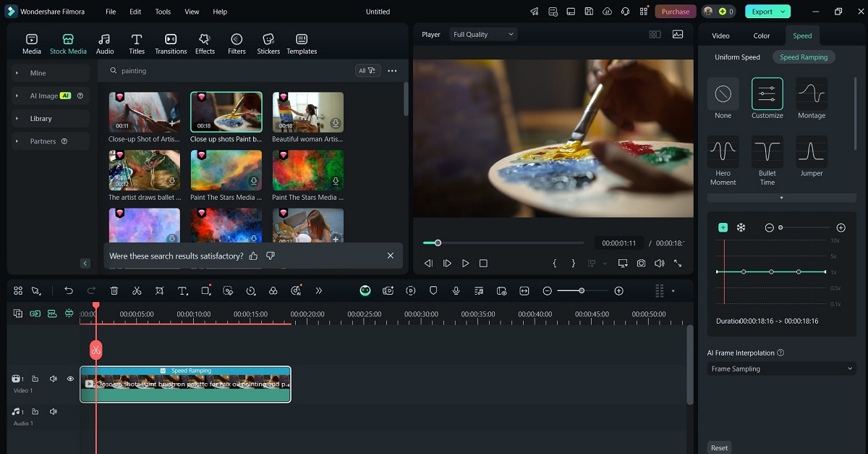Open the support headset icon
868x454 pixels.
[625, 12]
